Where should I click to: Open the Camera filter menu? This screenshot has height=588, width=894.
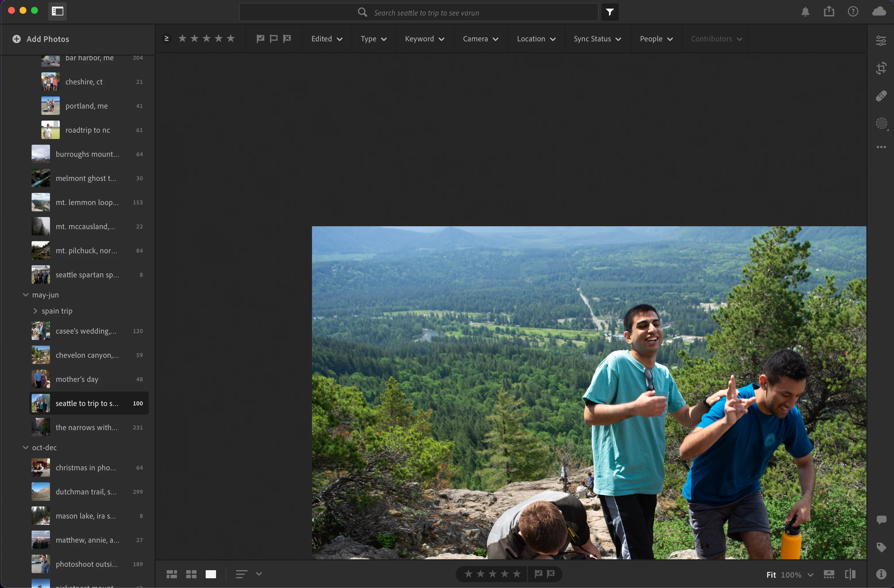[480, 39]
